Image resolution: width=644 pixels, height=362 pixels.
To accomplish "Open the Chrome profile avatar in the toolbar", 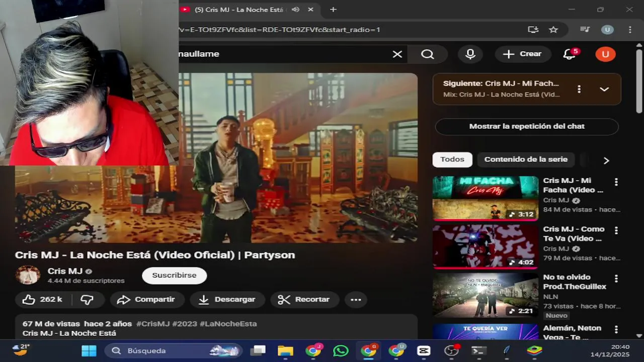I will click(607, 30).
